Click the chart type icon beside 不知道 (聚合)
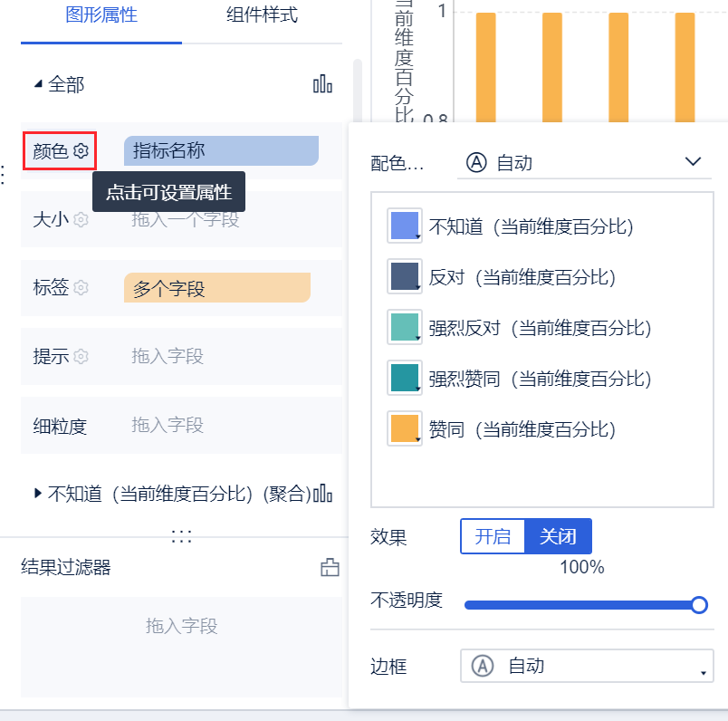Image resolution: width=728 pixels, height=721 pixels. click(x=323, y=494)
